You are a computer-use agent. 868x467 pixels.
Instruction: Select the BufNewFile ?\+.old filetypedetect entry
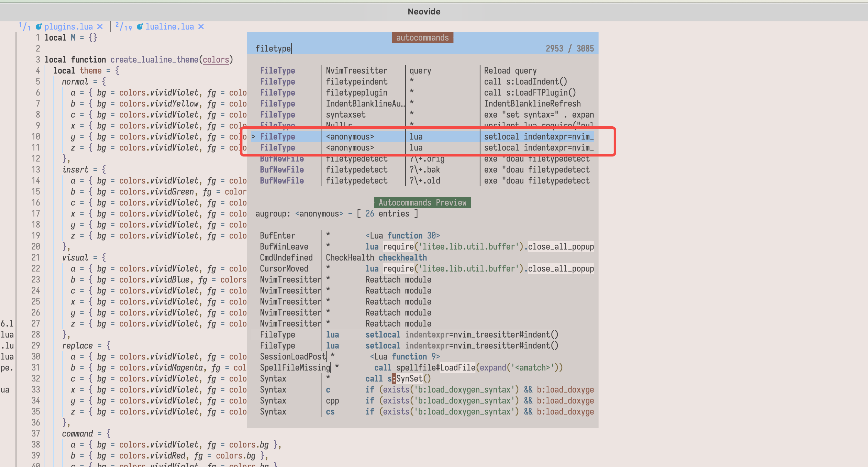[424, 181]
